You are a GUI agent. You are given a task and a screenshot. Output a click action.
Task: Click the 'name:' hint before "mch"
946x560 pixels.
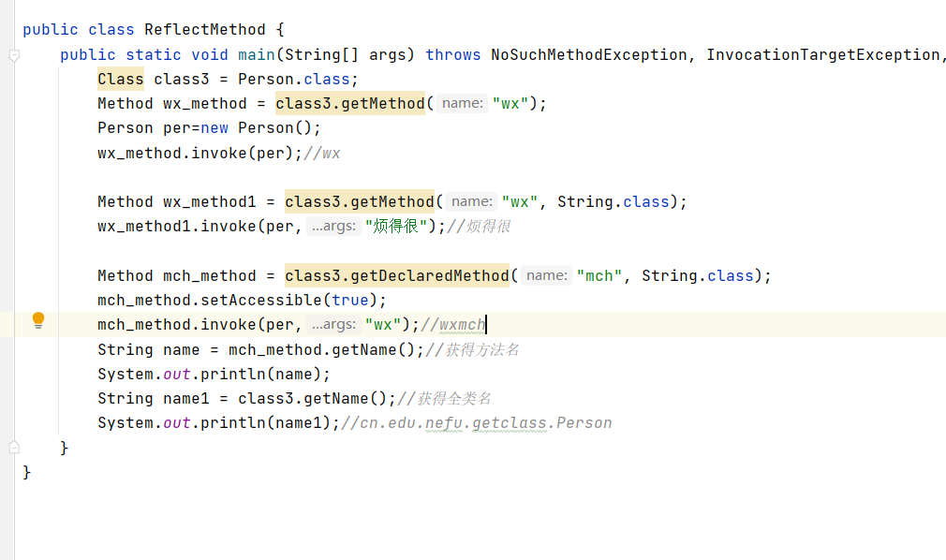pyautogui.click(x=547, y=275)
